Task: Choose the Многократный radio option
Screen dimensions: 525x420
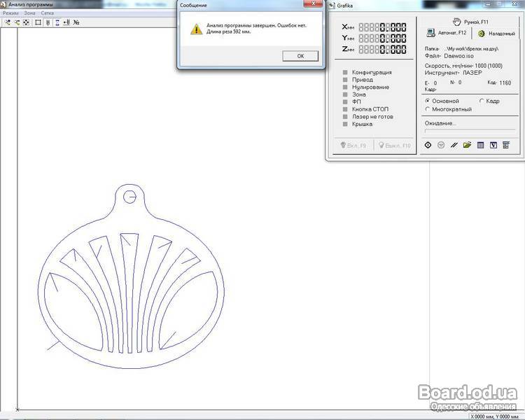Action: point(428,109)
